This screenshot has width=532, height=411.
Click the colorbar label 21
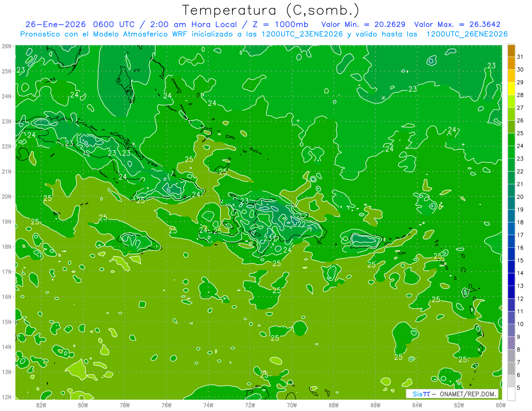tap(520, 184)
